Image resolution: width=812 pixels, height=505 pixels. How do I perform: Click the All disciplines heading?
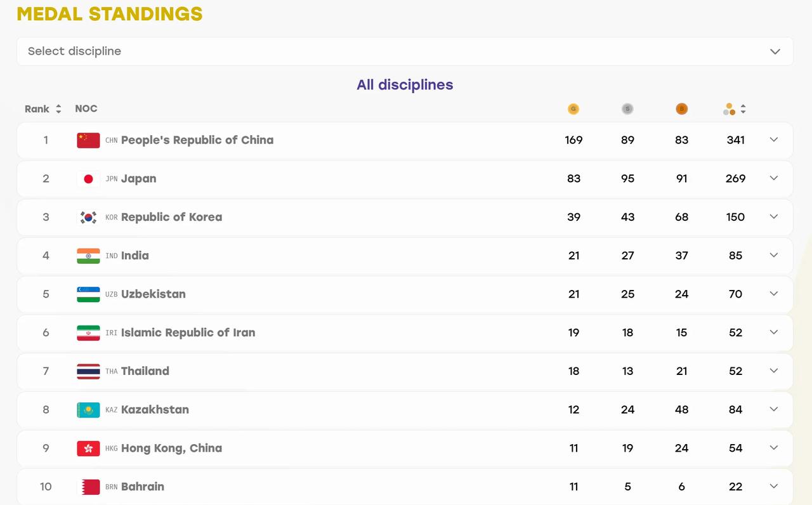[x=405, y=85]
